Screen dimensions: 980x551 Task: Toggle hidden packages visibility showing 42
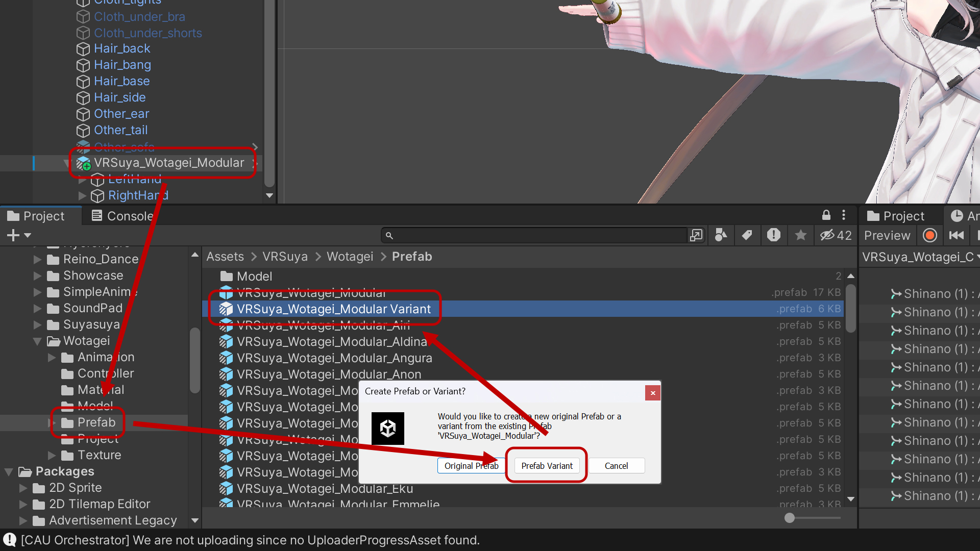836,235
